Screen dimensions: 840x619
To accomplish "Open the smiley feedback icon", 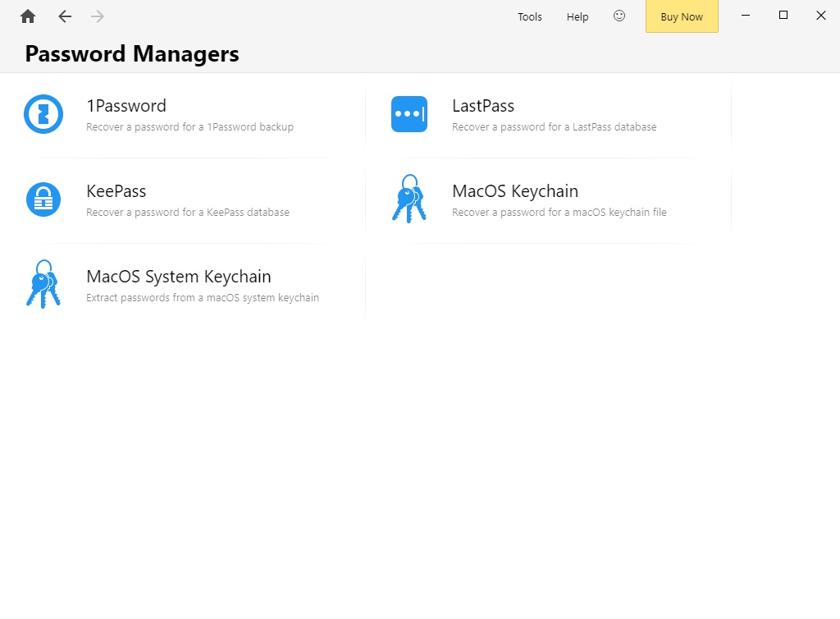I will click(x=619, y=16).
